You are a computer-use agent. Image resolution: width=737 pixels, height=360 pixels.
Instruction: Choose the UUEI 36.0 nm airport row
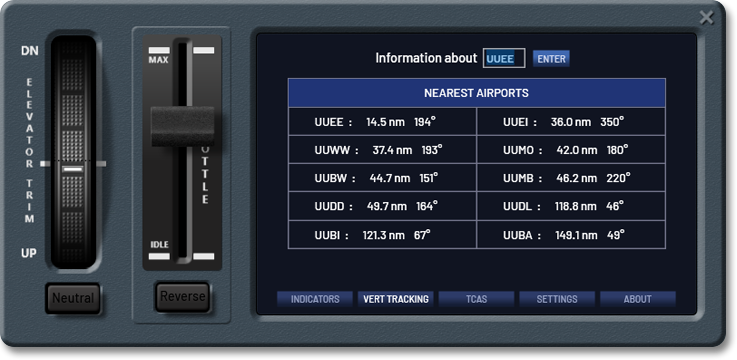pyautogui.click(x=571, y=122)
